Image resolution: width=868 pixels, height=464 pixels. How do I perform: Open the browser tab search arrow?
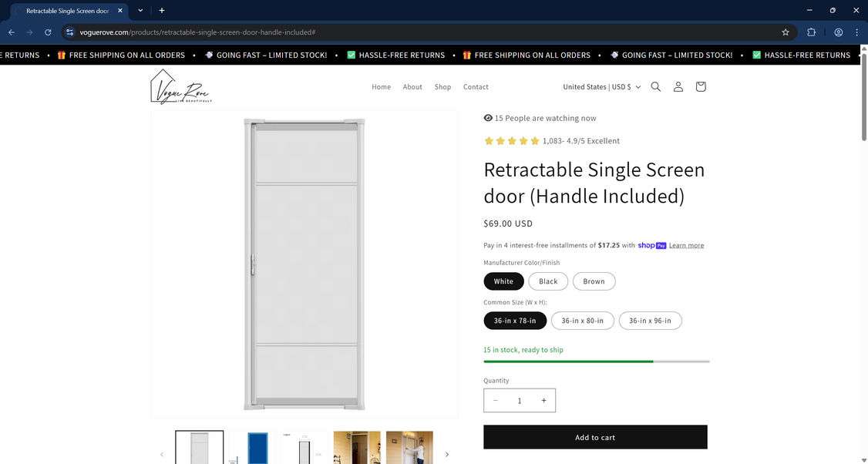140,10
